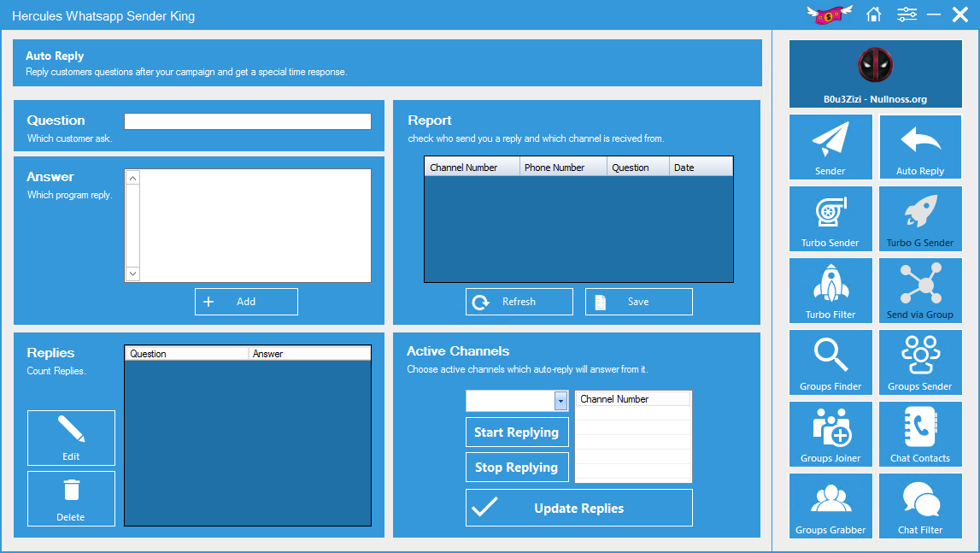Open the Chat Contacts tool
Image resolution: width=980 pixels, height=553 pixels.
click(920, 434)
